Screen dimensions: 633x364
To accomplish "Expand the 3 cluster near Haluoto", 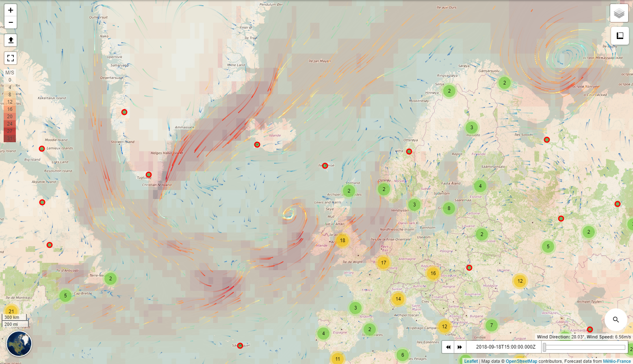I will click(472, 127).
